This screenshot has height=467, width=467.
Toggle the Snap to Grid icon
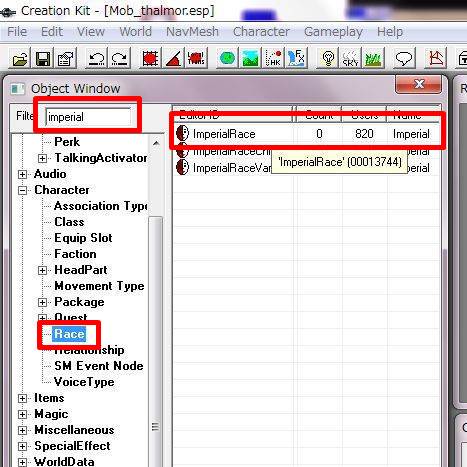click(x=150, y=59)
